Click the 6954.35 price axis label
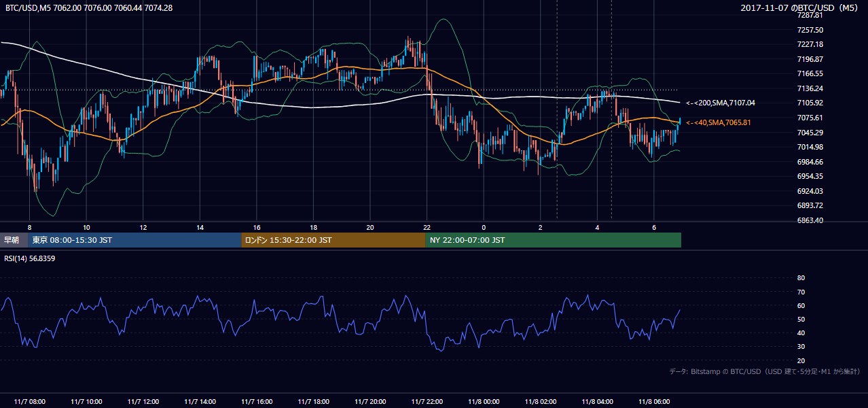 (810, 176)
